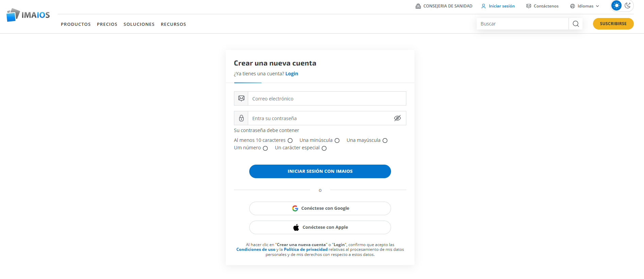This screenshot has width=644, height=279.
Task: Switch to dark mode moon icon
Action: point(628,5)
